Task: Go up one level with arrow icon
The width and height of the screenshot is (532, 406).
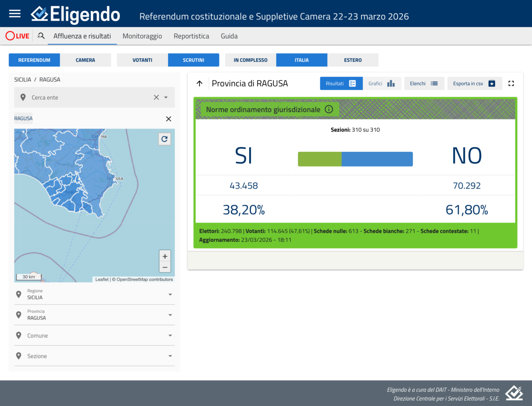Action: click(x=199, y=83)
